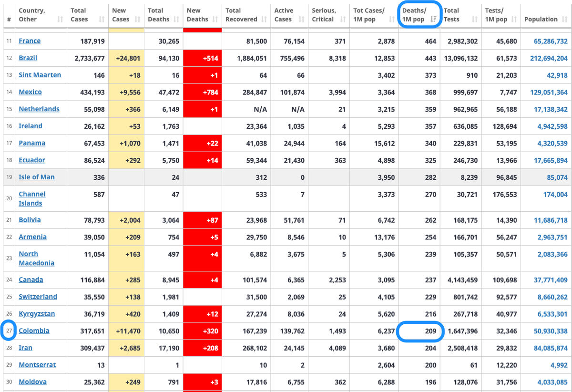Select Colombia new deaths cell +320

point(202,331)
